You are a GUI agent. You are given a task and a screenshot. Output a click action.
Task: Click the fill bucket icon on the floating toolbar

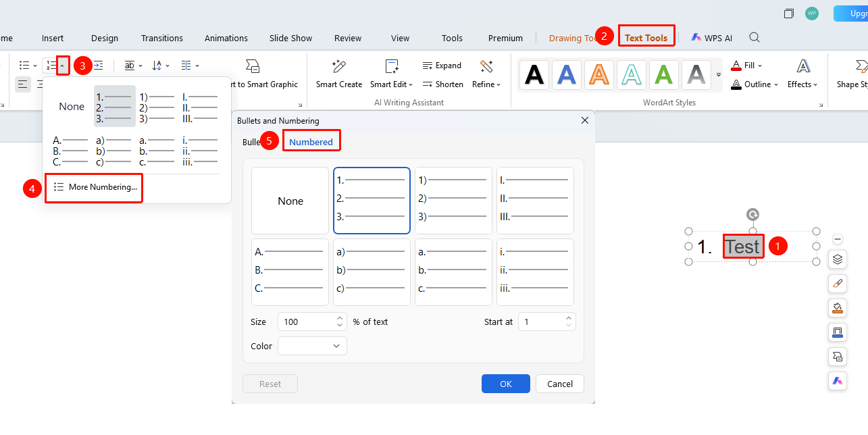(x=838, y=308)
